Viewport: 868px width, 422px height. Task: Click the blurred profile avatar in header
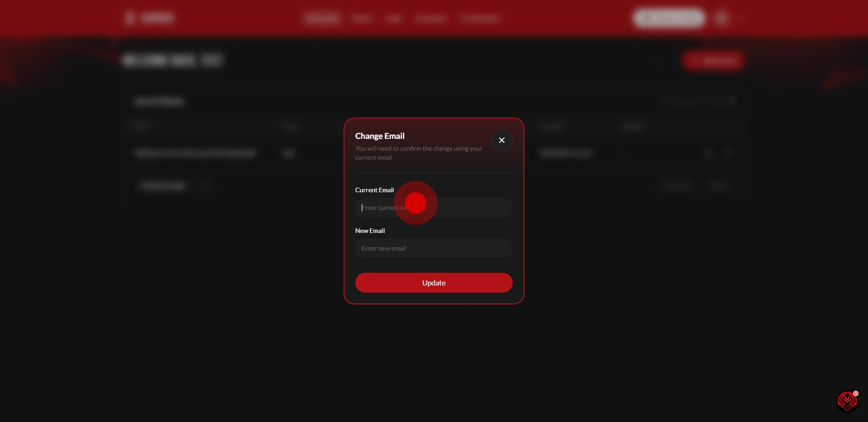(722, 18)
